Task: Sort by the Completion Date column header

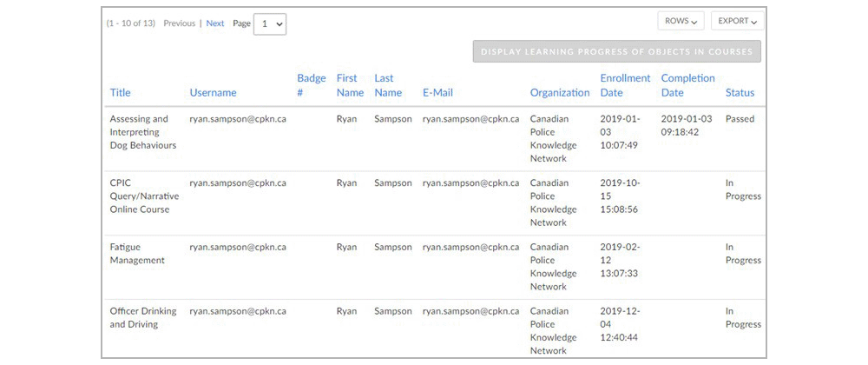Action: 688,85
